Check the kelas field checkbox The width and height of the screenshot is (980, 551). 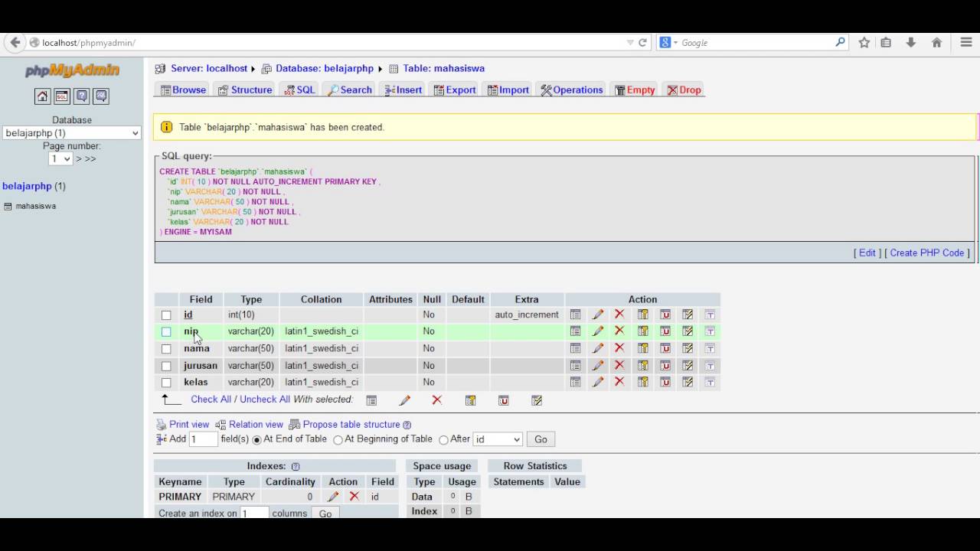(166, 383)
